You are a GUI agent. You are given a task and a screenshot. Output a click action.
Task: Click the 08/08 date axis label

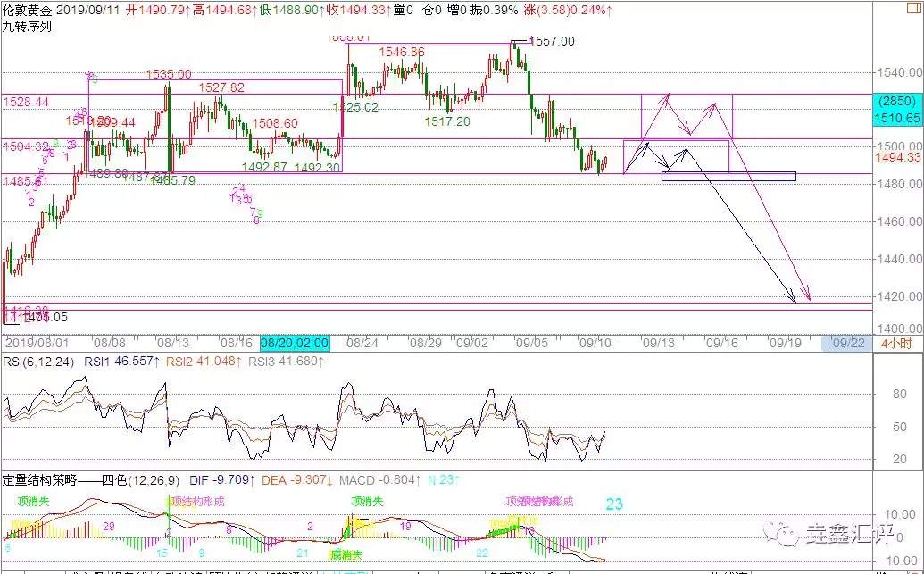coord(110,343)
